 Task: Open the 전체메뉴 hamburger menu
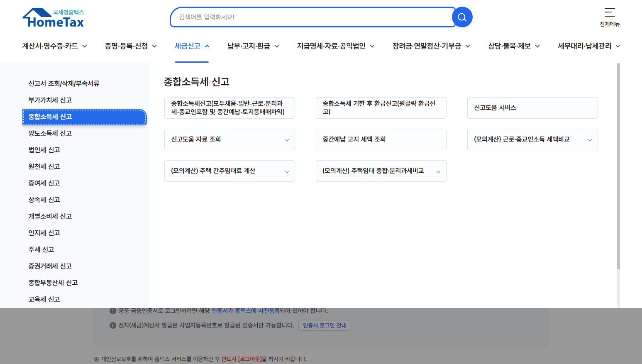[610, 17]
